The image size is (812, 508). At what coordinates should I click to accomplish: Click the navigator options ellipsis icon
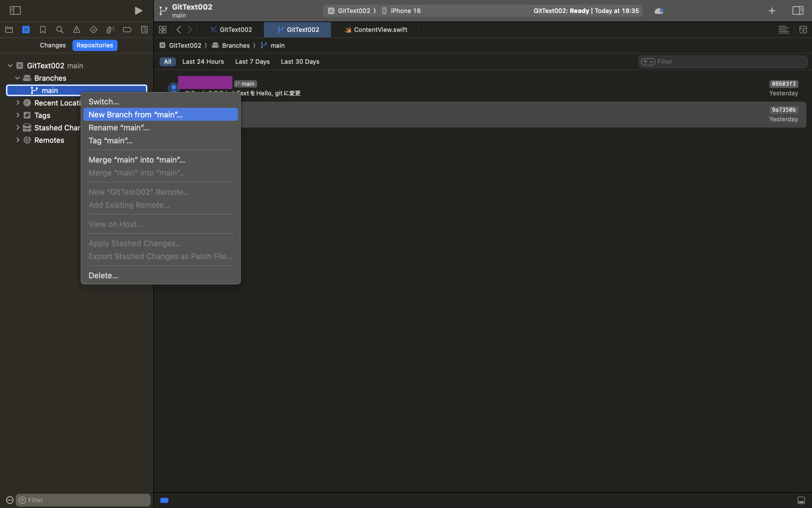click(x=10, y=500)
